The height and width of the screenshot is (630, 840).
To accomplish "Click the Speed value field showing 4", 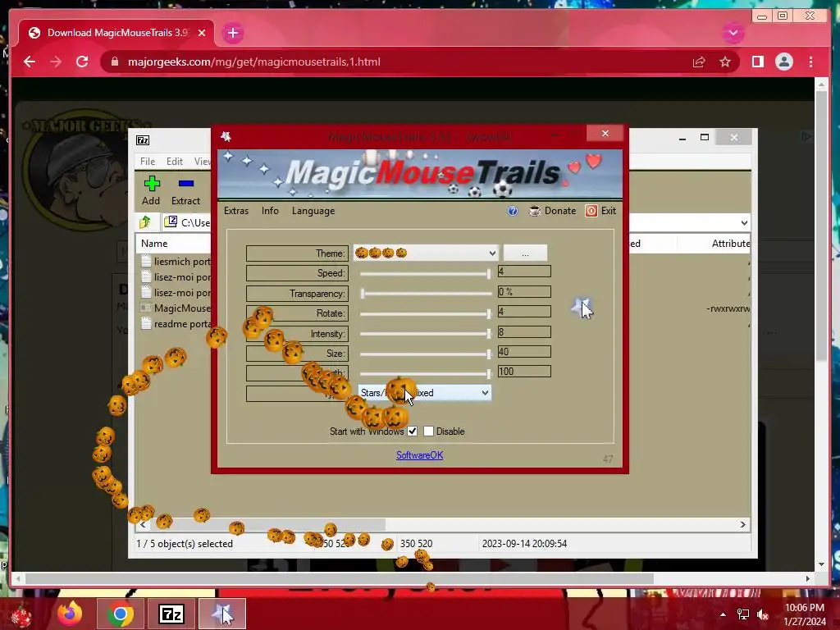I will tap(524, 272).
